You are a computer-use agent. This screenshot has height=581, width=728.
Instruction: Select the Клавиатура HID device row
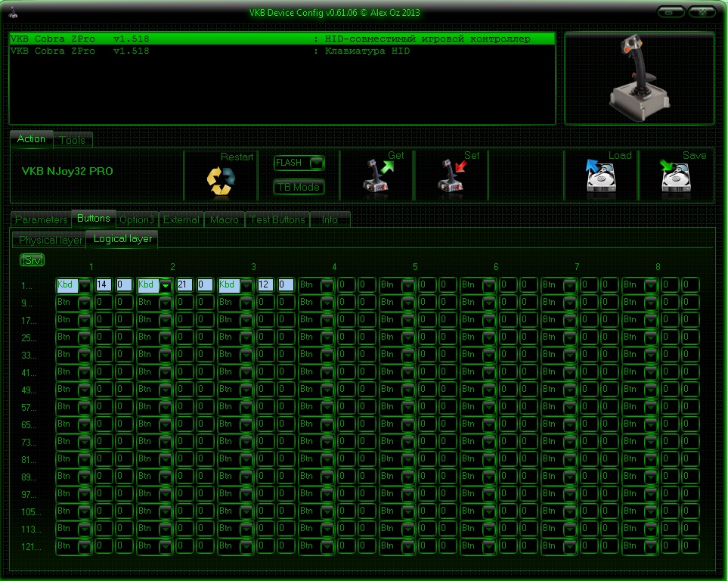(282, 51)
